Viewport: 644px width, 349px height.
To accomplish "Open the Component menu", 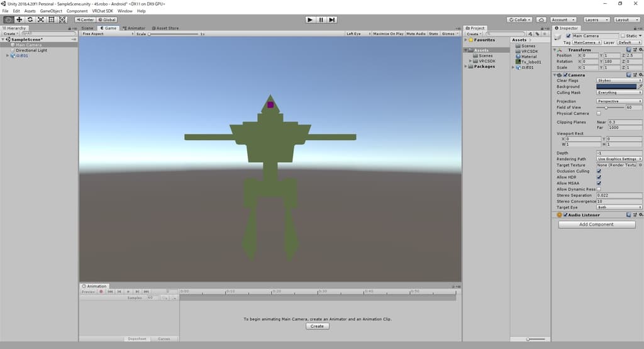I will click(77, 11).
